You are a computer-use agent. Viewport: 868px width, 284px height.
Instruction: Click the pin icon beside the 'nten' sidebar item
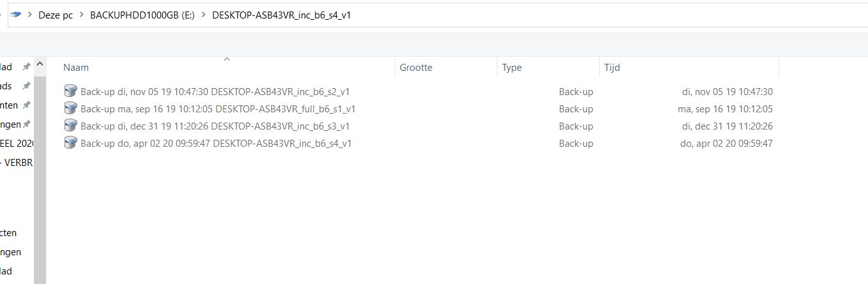pyautogui.click(x=26, y=105)
